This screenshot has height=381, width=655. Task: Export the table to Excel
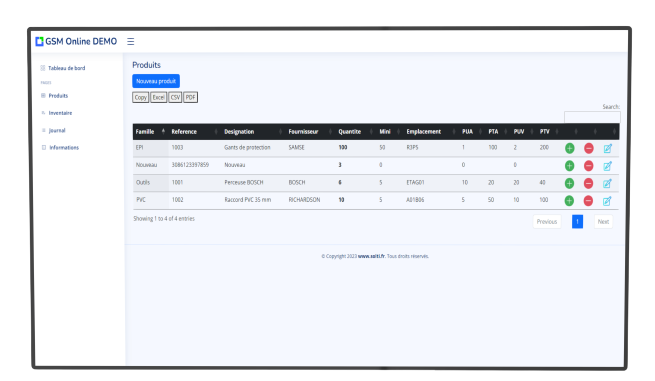(x=158, y=97)
